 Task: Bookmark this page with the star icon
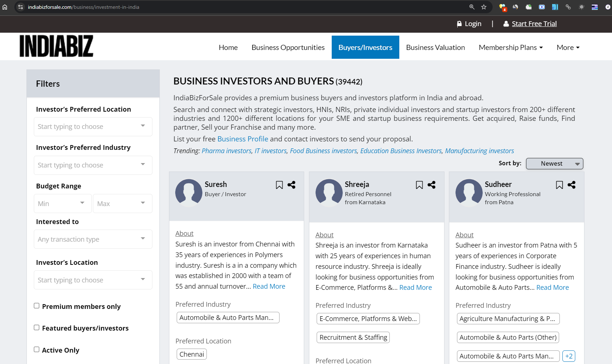coord(484,7)
